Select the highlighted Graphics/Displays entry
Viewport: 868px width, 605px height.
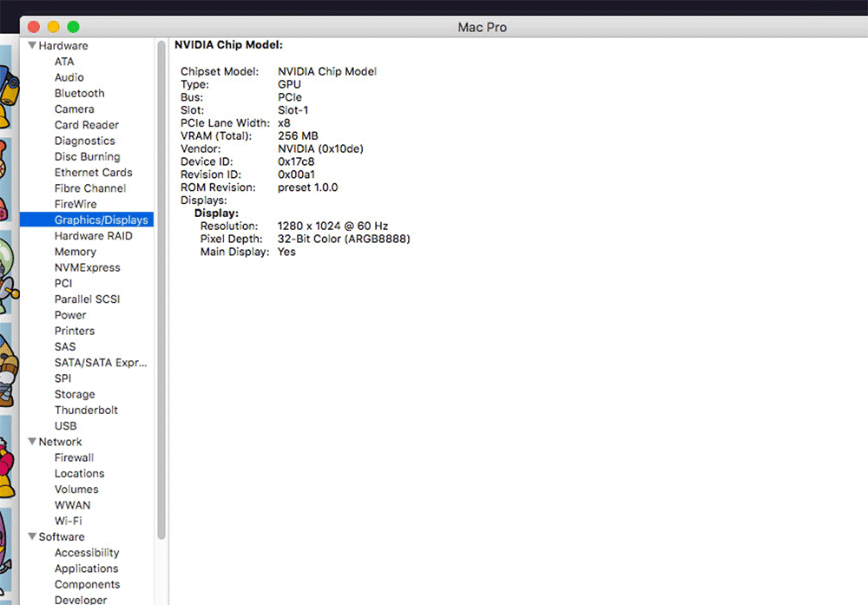[87, 220]
